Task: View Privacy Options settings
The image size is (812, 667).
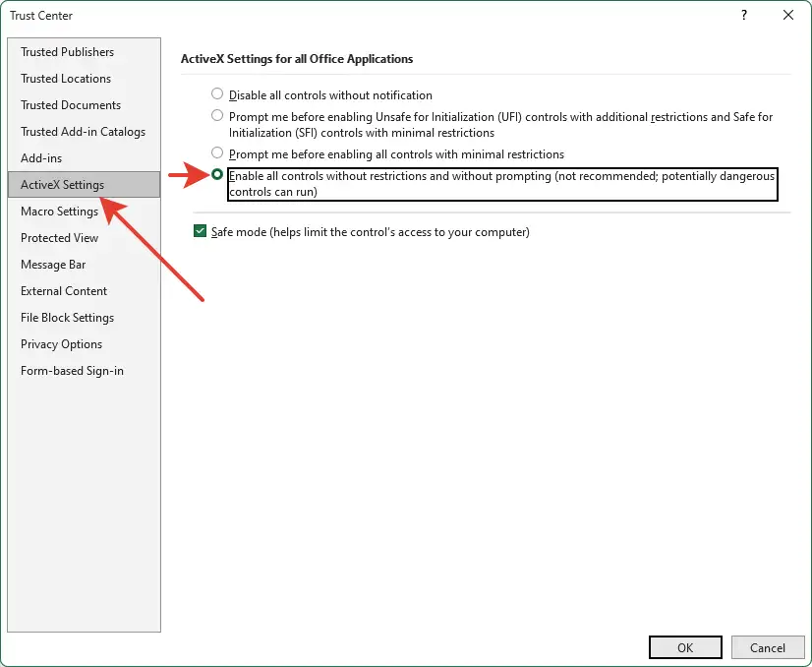Action: [60, 343]
